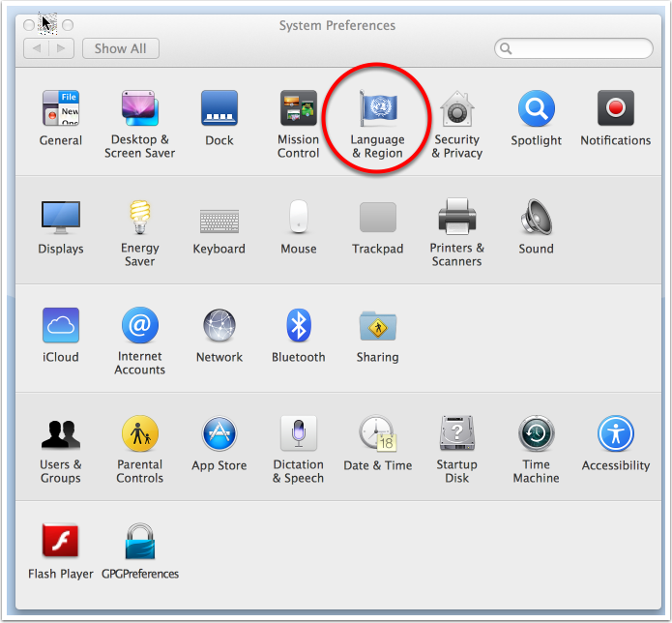Click the Show All button
This screenshot has height=623, width=672.
point(121,48)
